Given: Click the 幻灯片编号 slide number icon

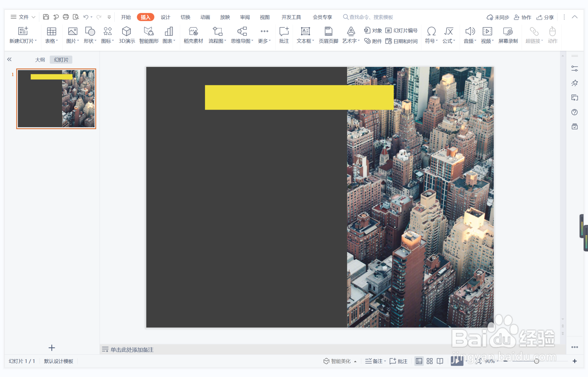Looking at the screenshot, I should coord(402,30).
